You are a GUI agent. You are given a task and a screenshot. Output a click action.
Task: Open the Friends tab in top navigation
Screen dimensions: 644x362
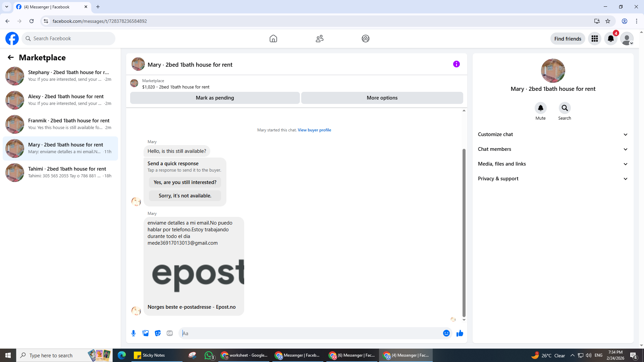click(319, 39)
